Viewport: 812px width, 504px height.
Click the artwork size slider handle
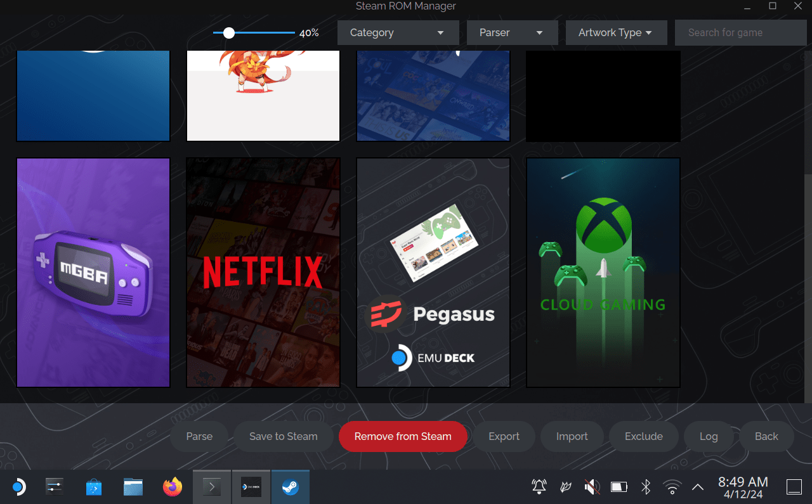tap(229, 32)
